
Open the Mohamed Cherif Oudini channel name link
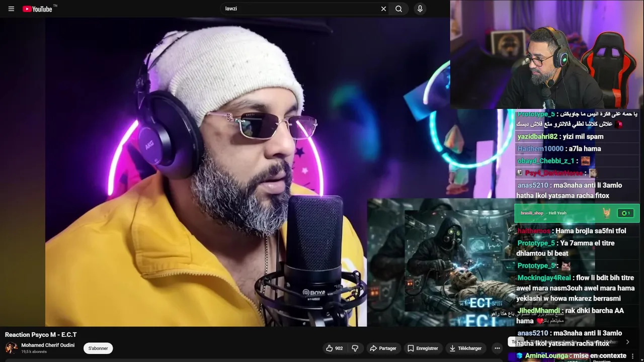pyautogui.click(x=48, y=345)
